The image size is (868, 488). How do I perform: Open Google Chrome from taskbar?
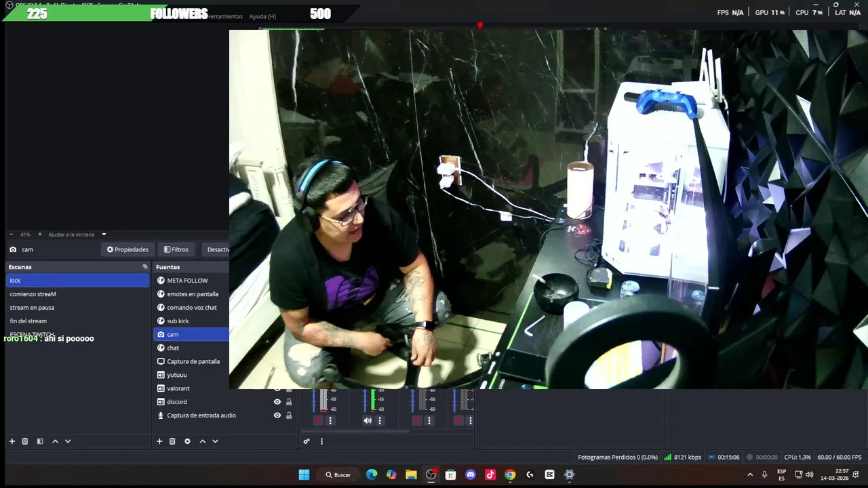coord(510,474)
